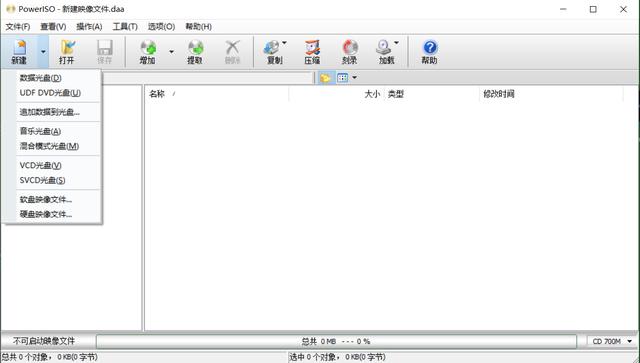The image size is (640, 363).
Task: Expand the 复制 dropdown arrow
Action: (x=284, y=42)
